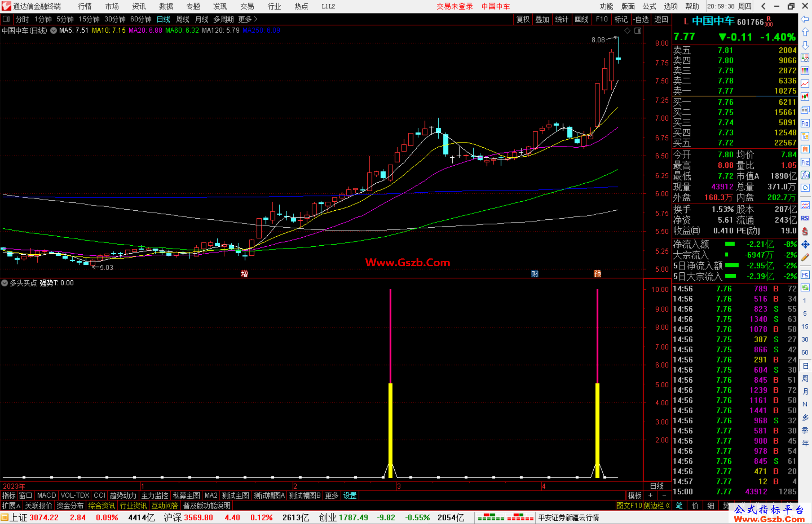The width and height of the screenshot is (812, 524).
Task: Expand the 扩展 panel at bottom left
Action: point(11,506)
